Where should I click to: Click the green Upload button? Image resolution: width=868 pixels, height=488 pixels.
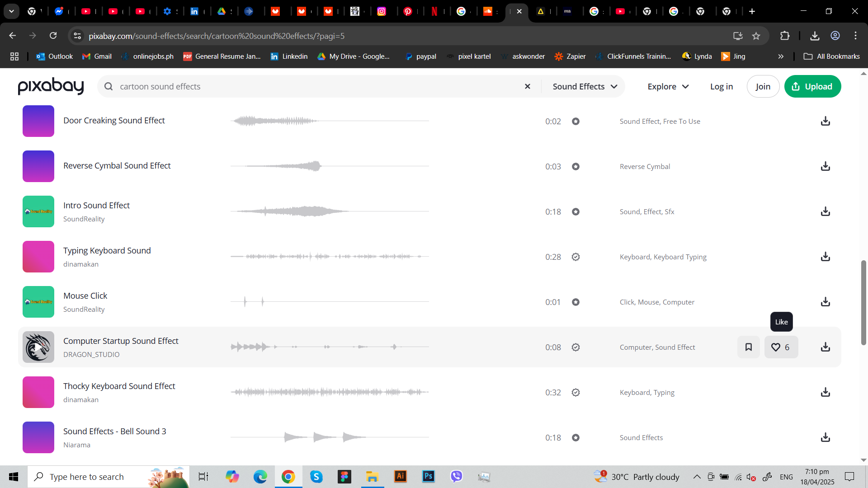812,86
